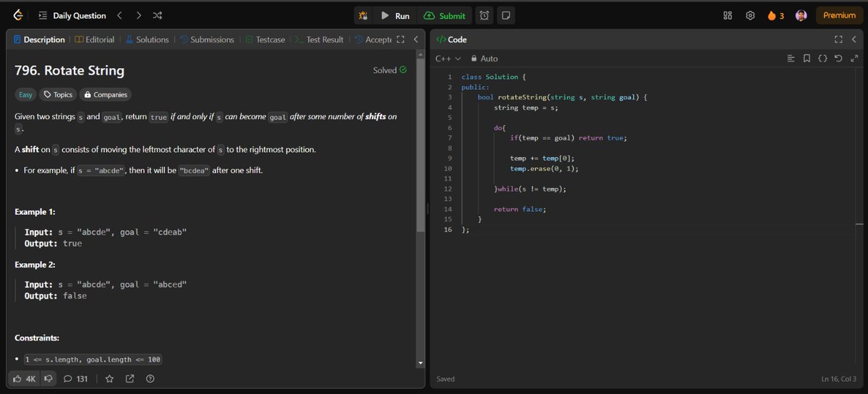Like the problem thumbs up 4K
The width and height of the screenshot is (868, 394).
tap(24, 378)
